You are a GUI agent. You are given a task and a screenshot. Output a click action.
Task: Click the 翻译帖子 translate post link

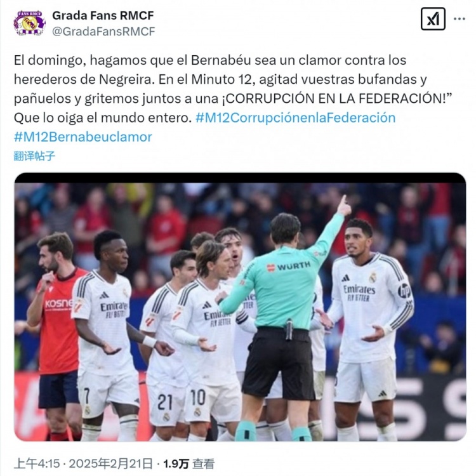pos(34,156)
